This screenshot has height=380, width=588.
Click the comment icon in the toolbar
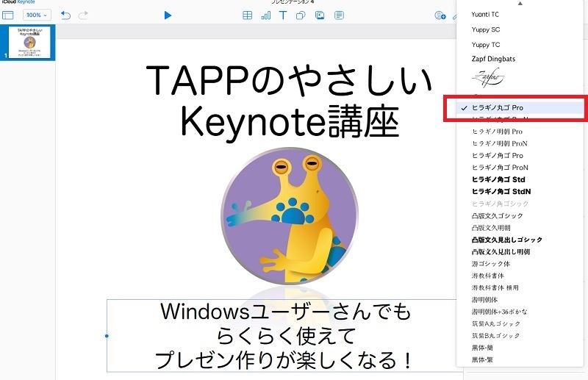339,15
